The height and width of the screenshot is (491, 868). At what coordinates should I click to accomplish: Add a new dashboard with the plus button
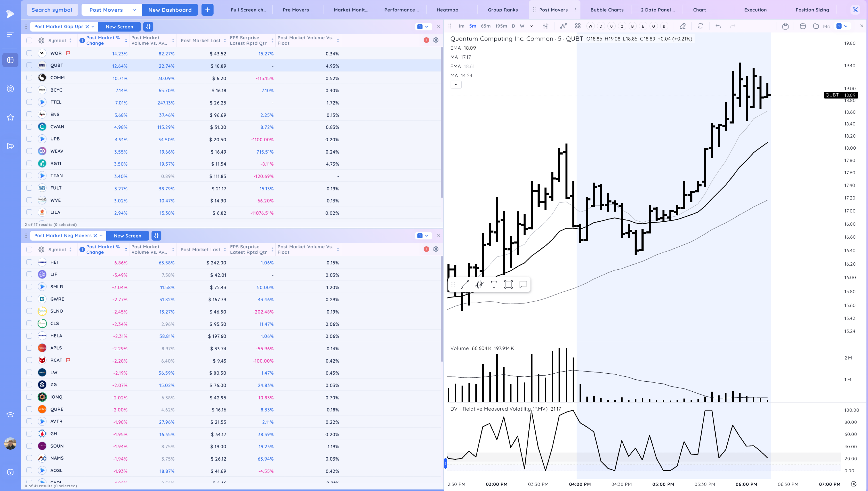(x=207, y=10)
